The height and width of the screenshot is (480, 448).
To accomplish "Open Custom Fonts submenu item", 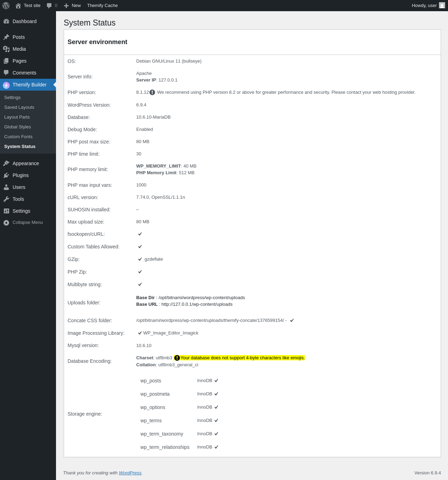I will coord(18,137).
